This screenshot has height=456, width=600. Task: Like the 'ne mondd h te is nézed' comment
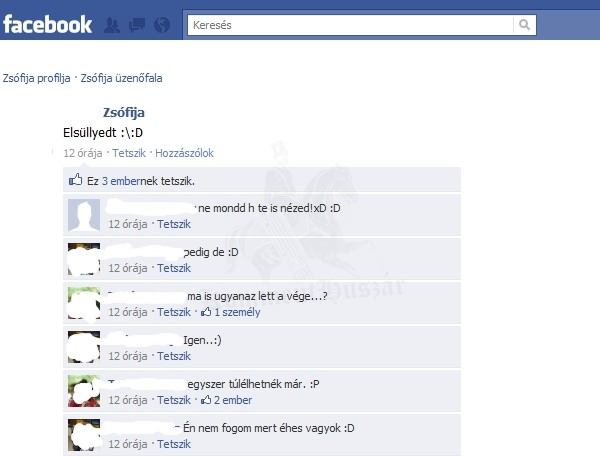click(174, 224)
